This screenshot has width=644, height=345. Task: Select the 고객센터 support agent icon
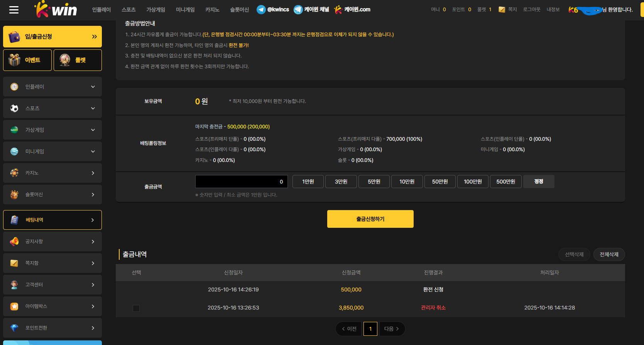click(x=14, y=284)
